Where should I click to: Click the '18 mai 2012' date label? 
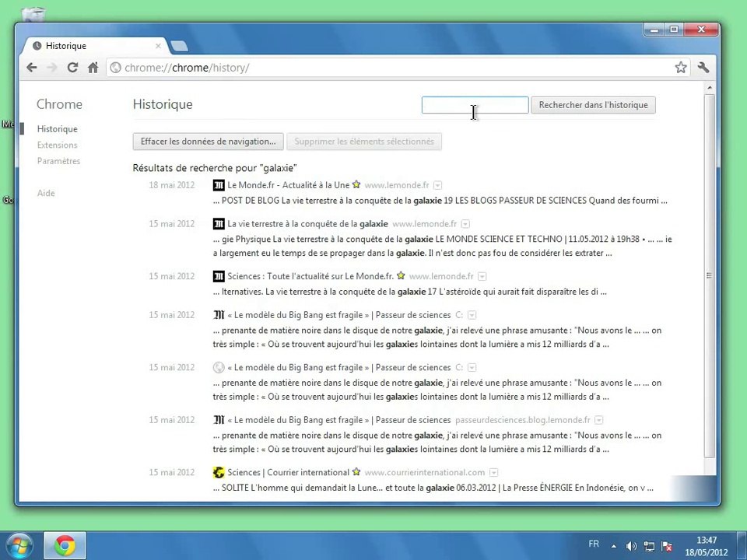172,185
